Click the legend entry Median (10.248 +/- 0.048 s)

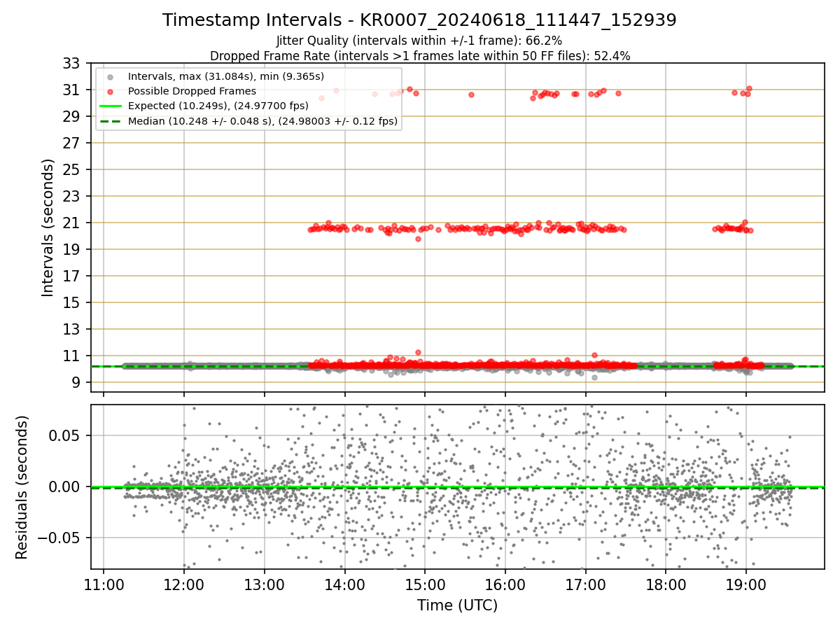pyautogui.click(x=262, y=121)
